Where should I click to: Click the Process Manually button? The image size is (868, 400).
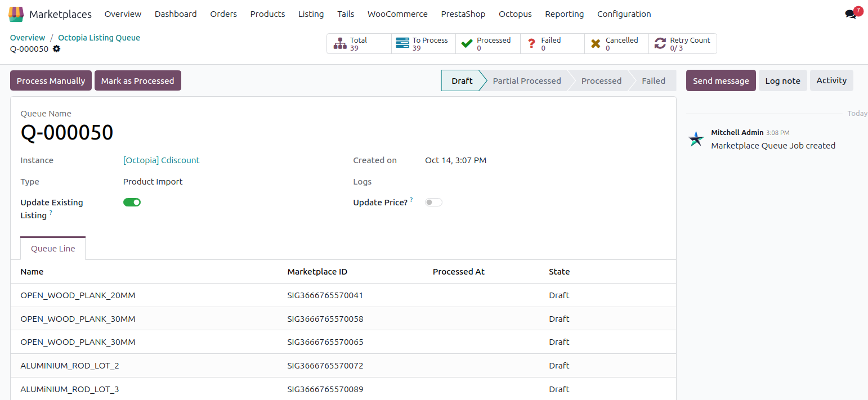(x=51, y=80)
